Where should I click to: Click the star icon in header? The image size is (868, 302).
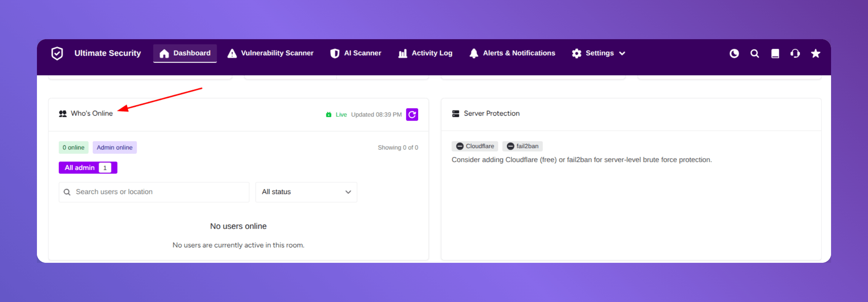coord(816,53)
